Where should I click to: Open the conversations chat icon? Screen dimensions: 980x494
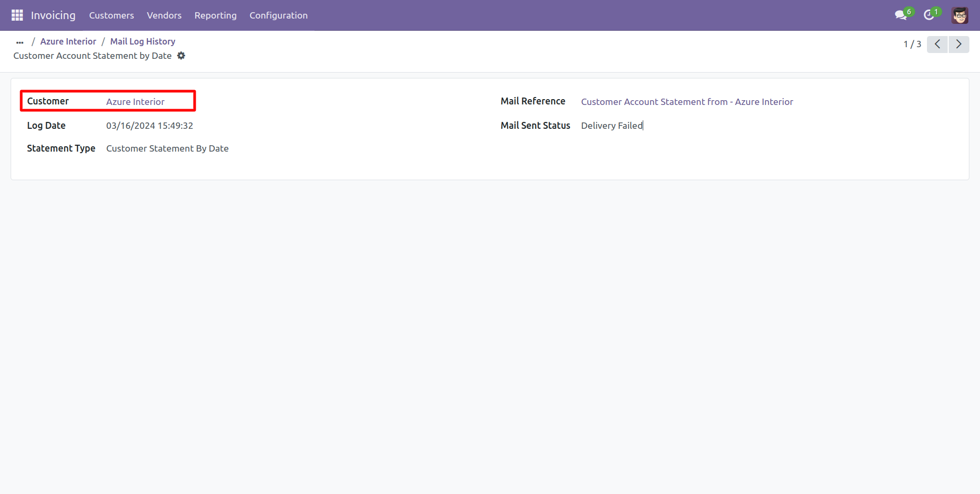(901, 15)
